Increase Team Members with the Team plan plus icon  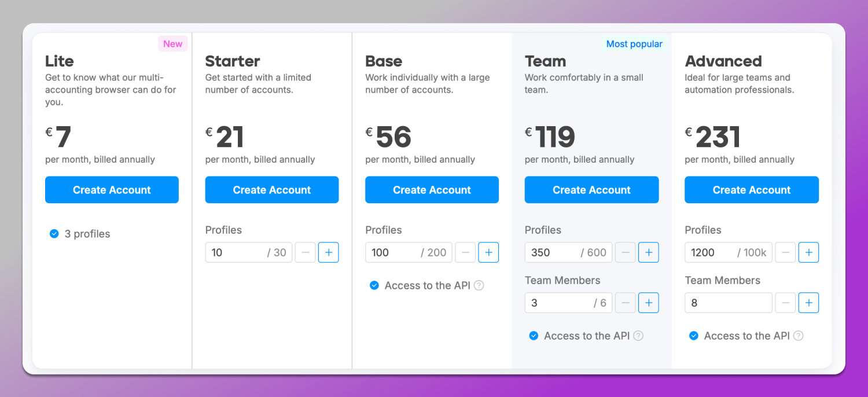coord(649,303)
